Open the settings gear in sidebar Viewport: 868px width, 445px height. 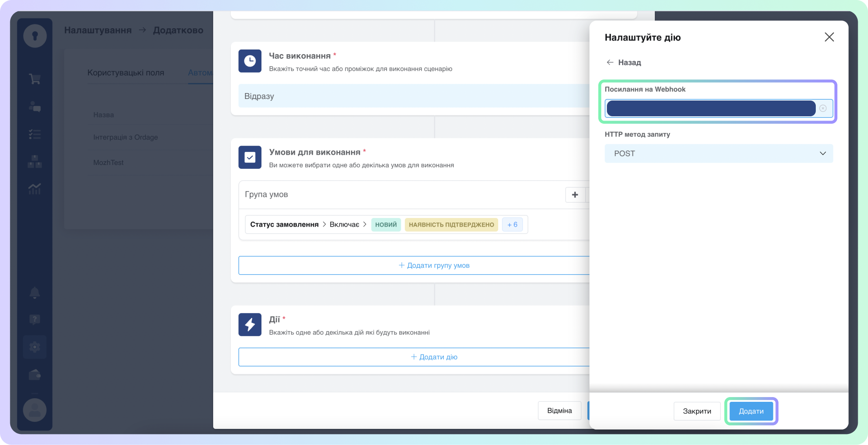35,347
